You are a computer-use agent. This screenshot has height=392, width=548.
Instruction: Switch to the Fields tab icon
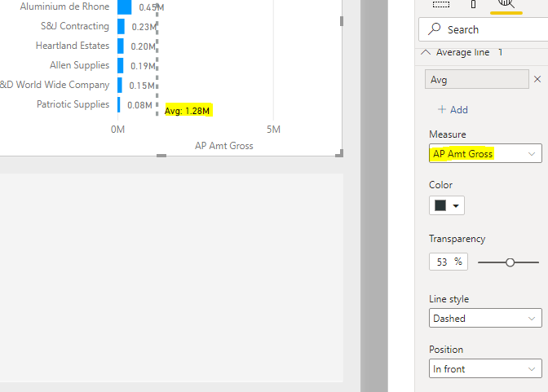(x=441, y=4)
